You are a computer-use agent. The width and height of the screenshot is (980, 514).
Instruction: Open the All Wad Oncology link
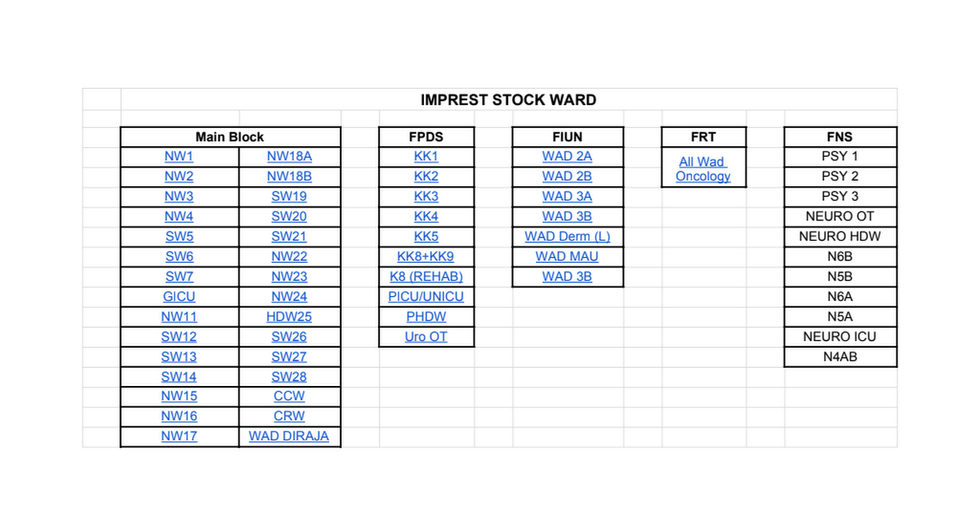click(x=703, y=169)
